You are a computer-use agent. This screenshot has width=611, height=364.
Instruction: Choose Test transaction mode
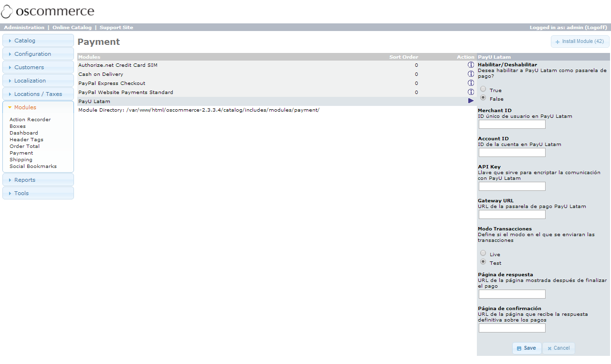point(483,262)
